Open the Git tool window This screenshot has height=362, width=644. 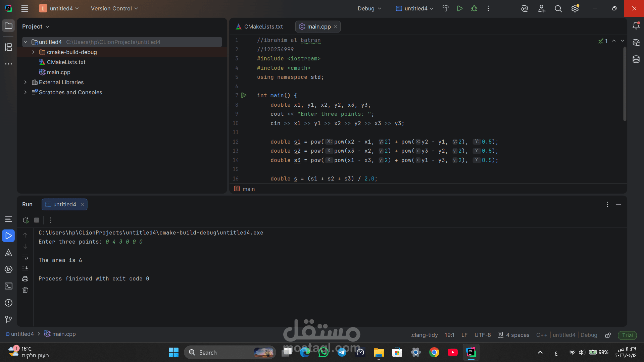8,319
